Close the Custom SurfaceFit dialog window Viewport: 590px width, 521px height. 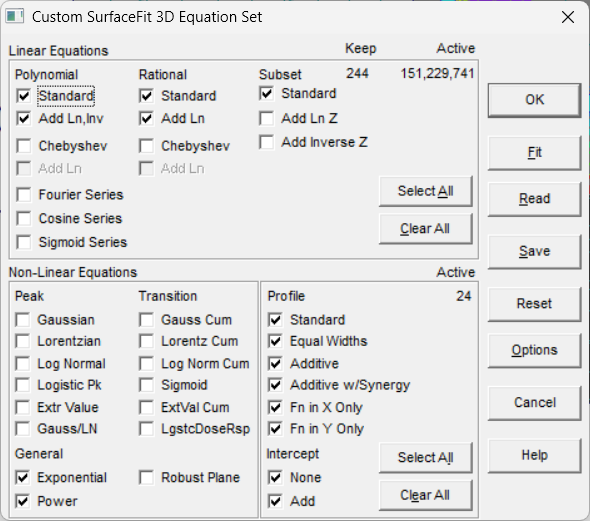[567, 17]
